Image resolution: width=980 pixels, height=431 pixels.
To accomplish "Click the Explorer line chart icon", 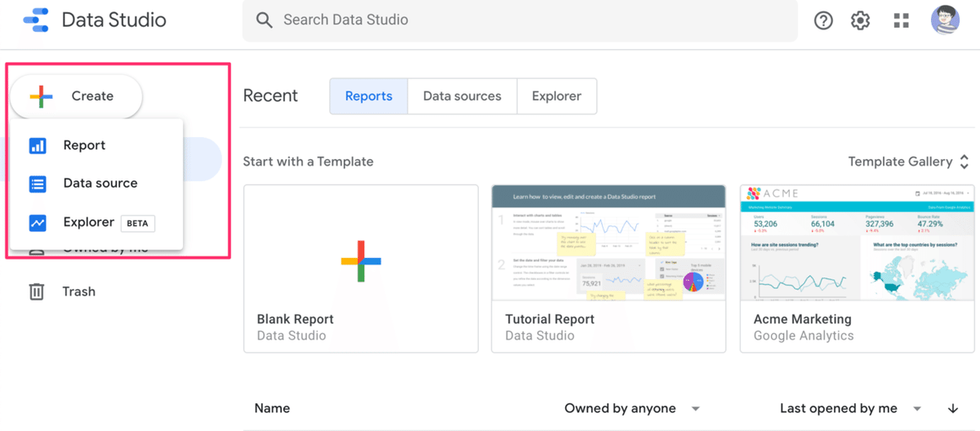I will (x=38, y=222).
